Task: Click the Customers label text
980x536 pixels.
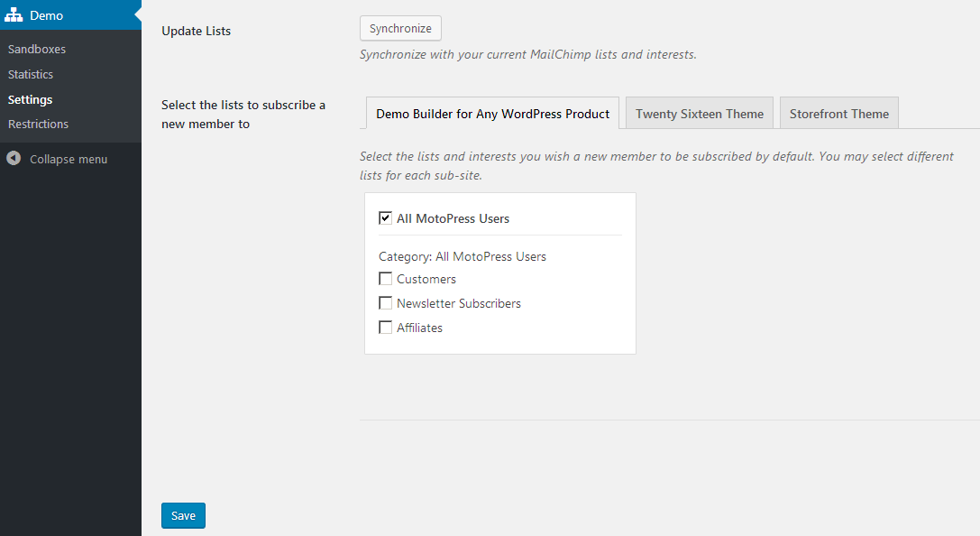Action: coord(426,279)
